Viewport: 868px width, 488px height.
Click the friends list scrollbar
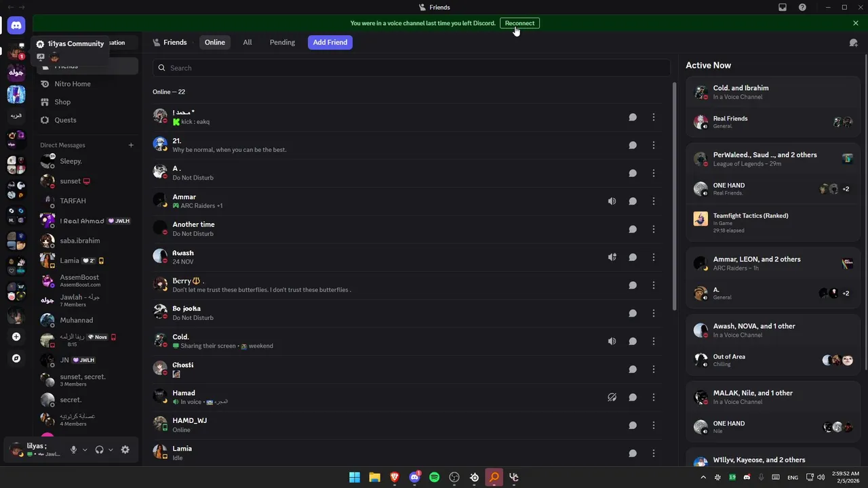tap(674, 197)
